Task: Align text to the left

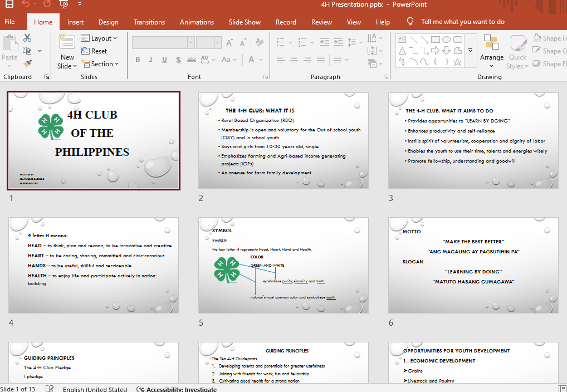Action: [281, 60]
